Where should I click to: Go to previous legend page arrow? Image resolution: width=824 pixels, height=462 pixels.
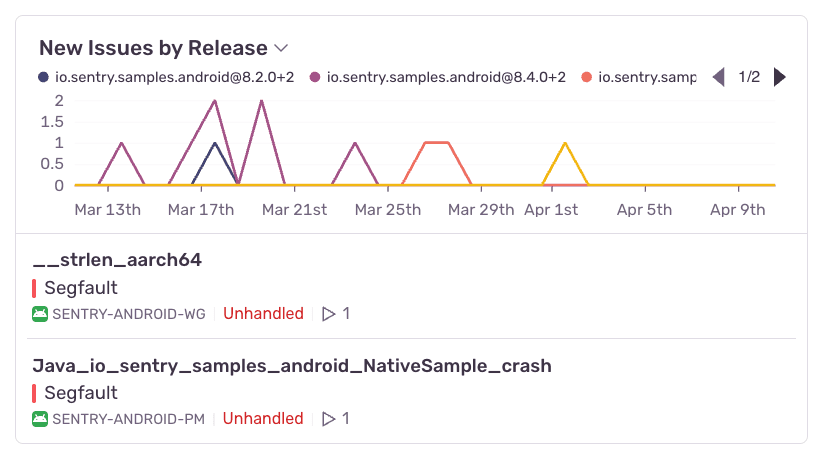718,77
